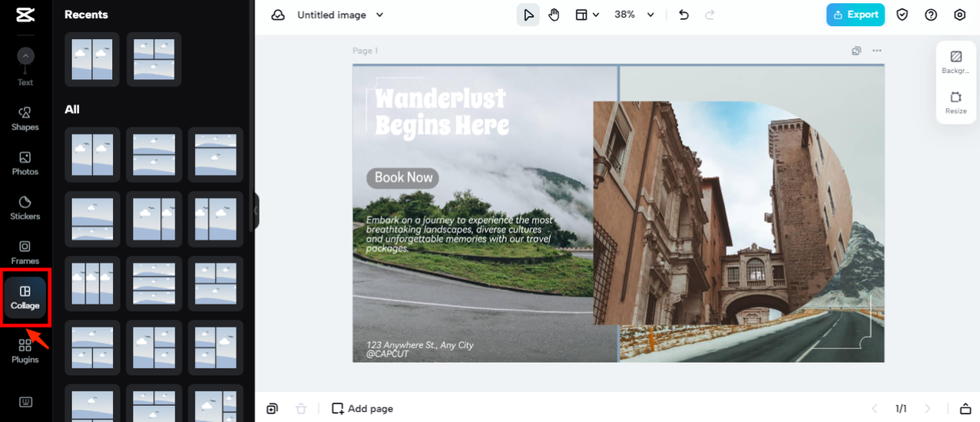The width and height of the screenshot is (980, 422).
Task: Click the Page 1 label
Action: click(366, 51)
